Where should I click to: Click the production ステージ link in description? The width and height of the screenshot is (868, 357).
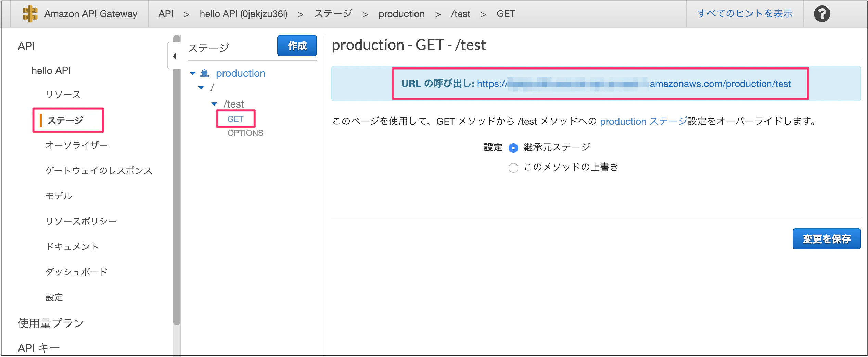643,121
